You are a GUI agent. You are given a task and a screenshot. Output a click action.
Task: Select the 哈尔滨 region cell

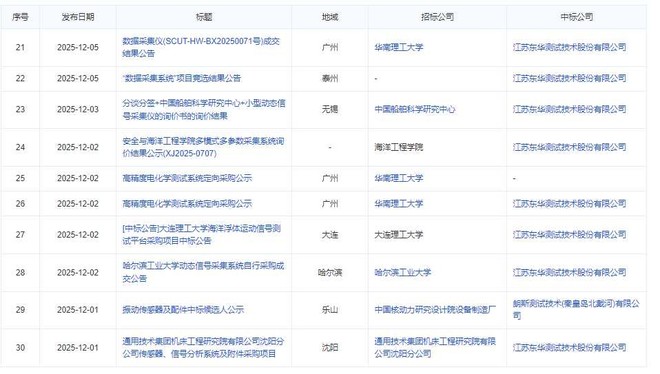(x=330, y=273)
